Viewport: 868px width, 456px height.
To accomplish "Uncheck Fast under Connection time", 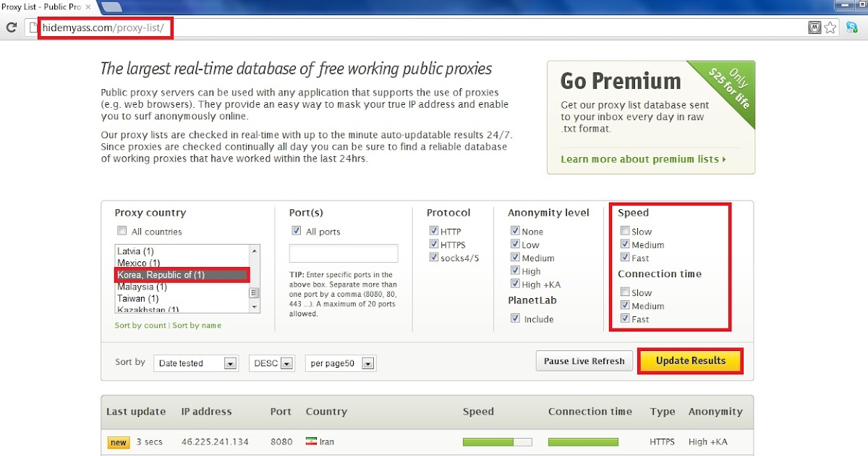I will [625, 318].
